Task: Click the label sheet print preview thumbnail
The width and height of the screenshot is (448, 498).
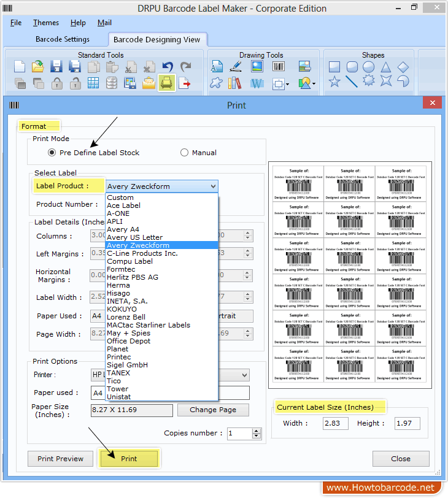Action: point(350,275)
